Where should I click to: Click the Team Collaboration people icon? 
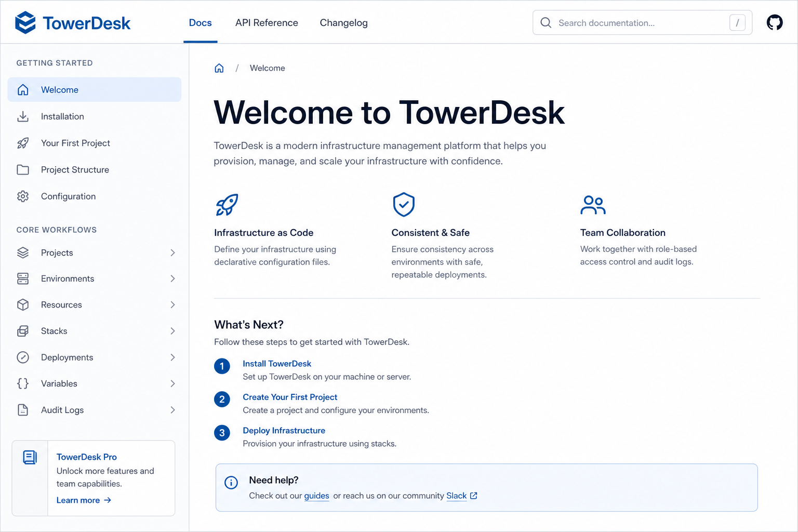(593, 205)
